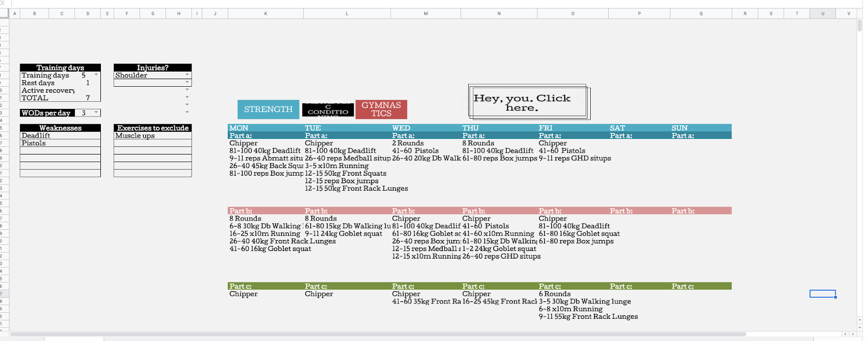The width and height of the screenshot is (868, 341).
Task: Click the MON day header cell
Action: pyautogui.click(x=266, y=128)
